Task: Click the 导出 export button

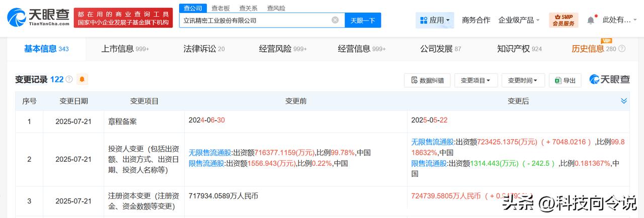Action: 565,80
